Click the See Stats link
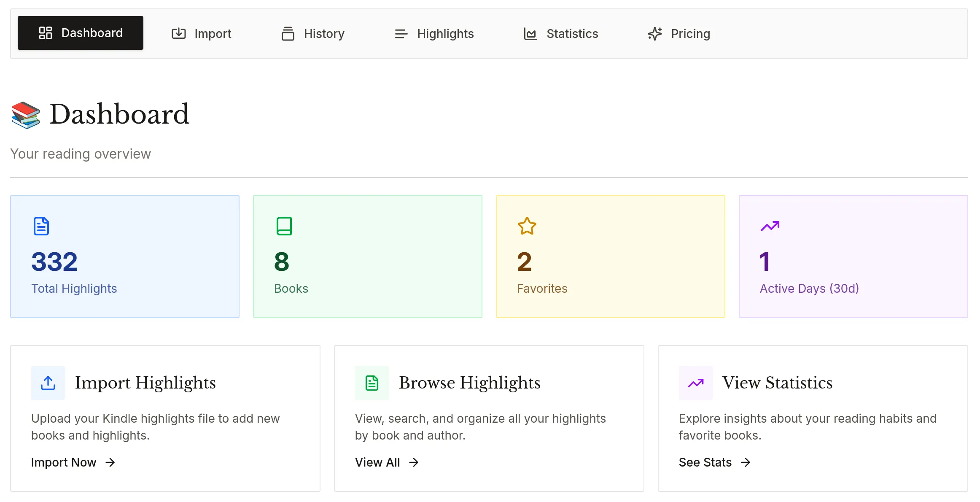The width and height of the screenshot is (980, 502). tap(705, 462)
